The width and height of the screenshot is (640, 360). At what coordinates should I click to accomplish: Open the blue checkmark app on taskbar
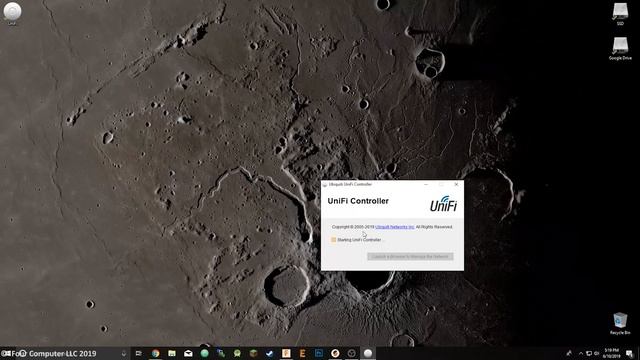point(270,353)
